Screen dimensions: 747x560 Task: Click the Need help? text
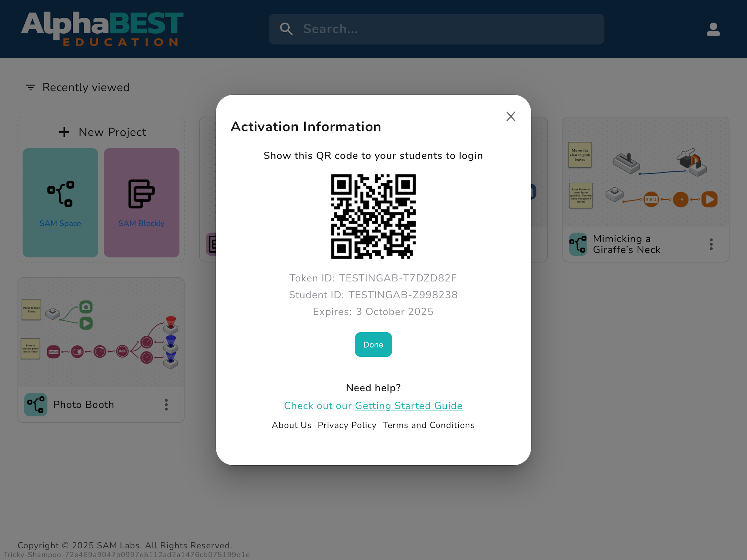click(373, 387)
